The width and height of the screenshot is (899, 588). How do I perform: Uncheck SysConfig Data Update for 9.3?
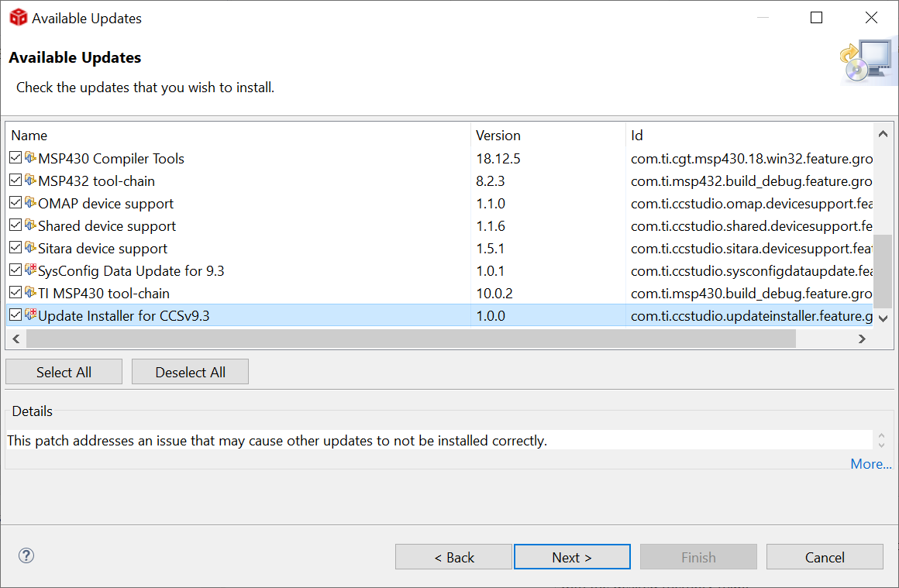pyautogui.click(x=15, y=270)
